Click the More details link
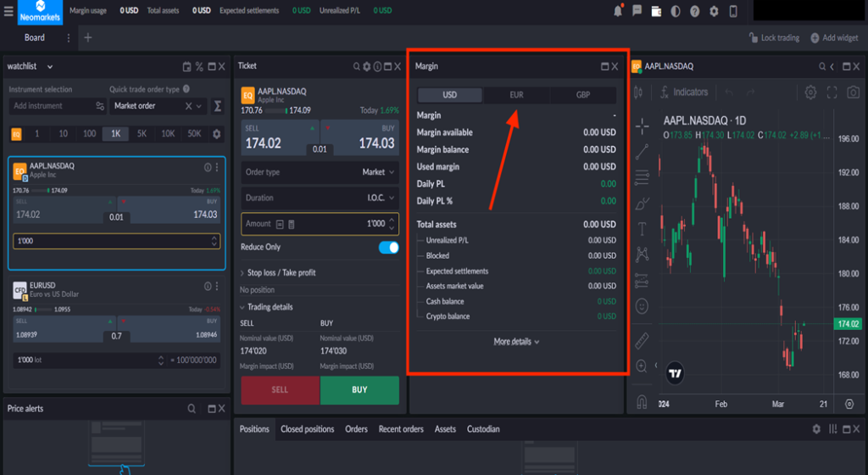 click(x=516, y=342)
